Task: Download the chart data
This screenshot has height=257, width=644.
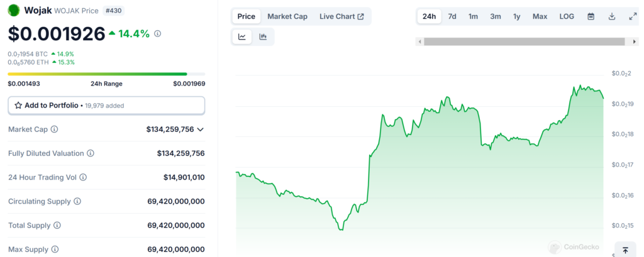Action: [x=611, y=16]
